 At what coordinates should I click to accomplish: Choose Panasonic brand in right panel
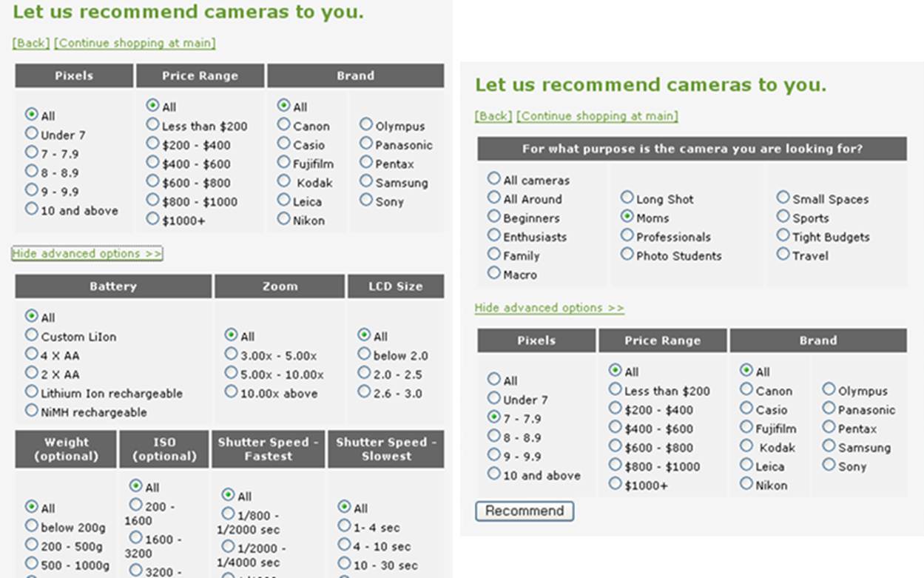coord(829,408)
